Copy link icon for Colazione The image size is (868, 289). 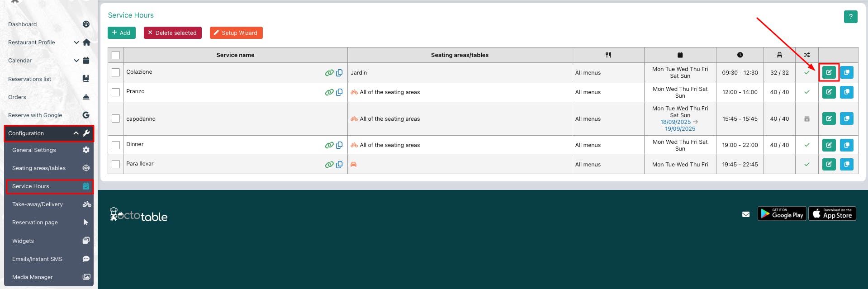point(339,72)
